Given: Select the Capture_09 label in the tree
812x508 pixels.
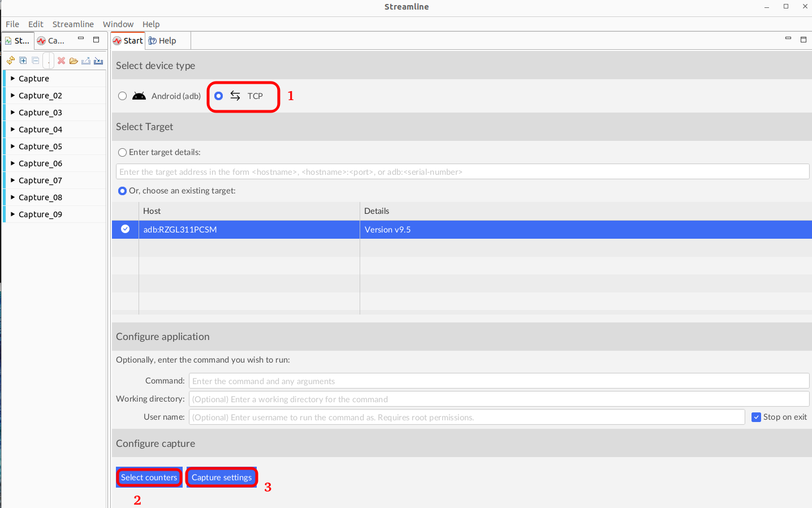Looking at the screenshot, I should 40,214.
